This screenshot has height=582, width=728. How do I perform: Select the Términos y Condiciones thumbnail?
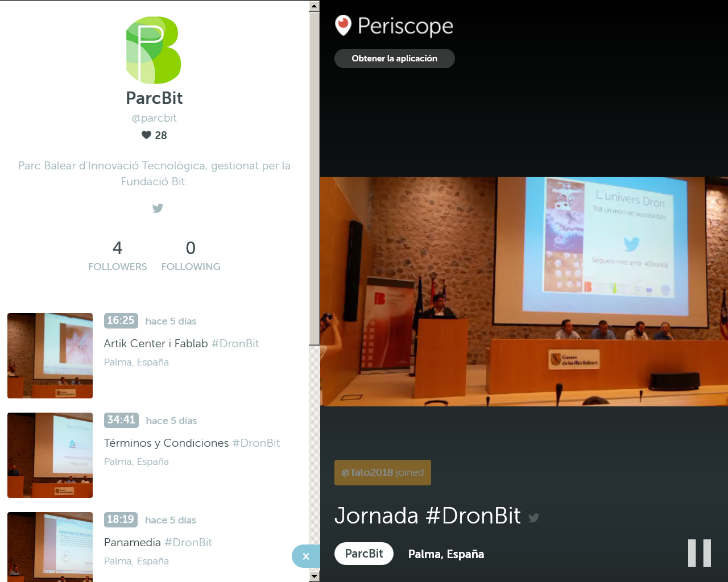tap(50, 455)
